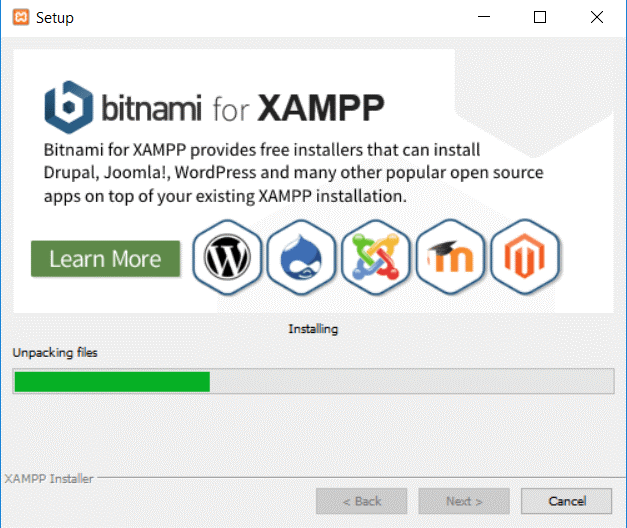Maximize the Setup window
This screenshot has width=627, height=528.
click(540, 18)
